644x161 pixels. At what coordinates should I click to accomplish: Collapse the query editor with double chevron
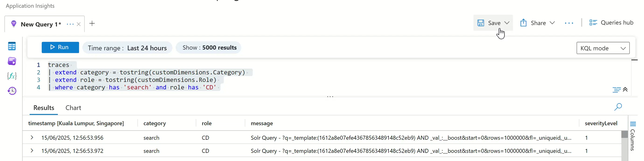(x=625, y=89)
